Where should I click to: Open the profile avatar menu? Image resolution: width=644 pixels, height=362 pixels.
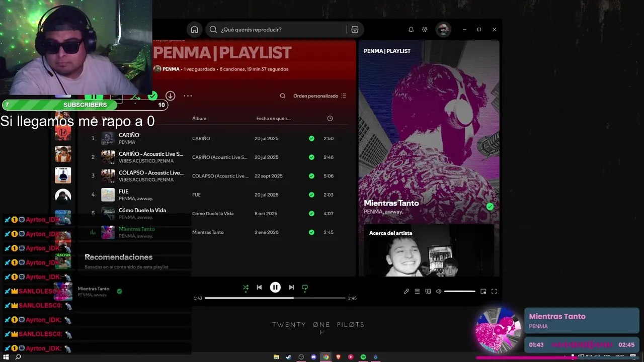coord(443,30)
